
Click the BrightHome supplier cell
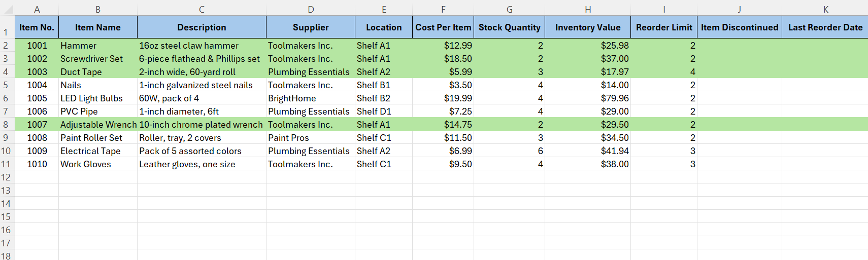coord(310,98)
